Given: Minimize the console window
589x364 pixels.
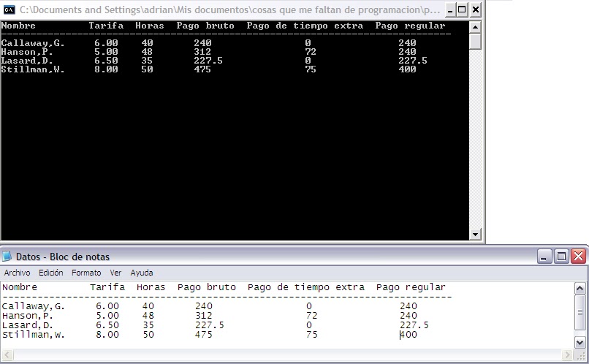Looking at the screenshot, I should (x=450, y=10).
